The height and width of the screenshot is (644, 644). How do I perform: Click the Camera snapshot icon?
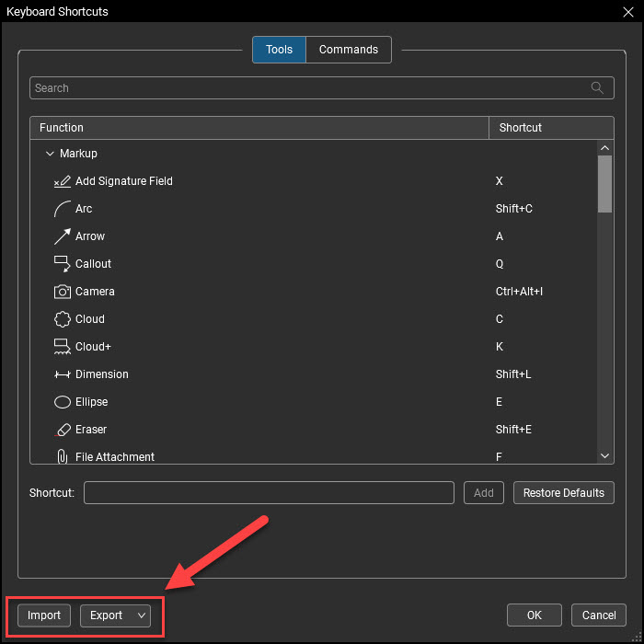coord(62,292)
